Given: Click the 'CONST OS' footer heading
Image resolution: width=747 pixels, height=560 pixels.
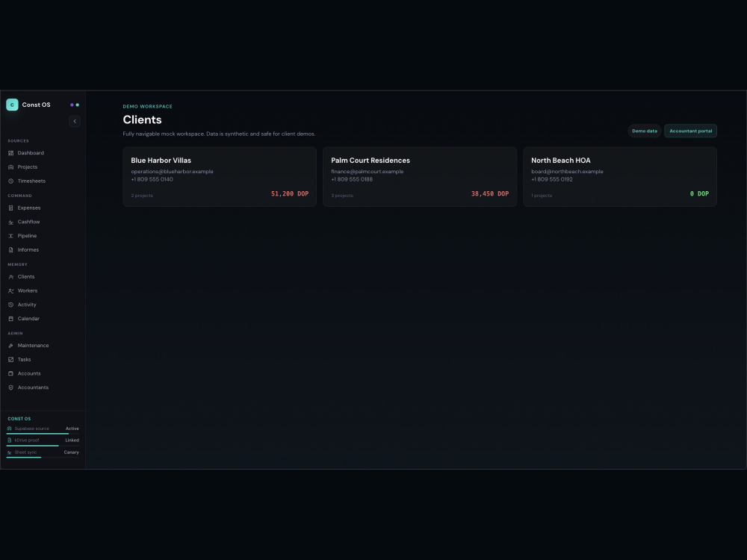Looking at the screenshot, I should (19, 419).
